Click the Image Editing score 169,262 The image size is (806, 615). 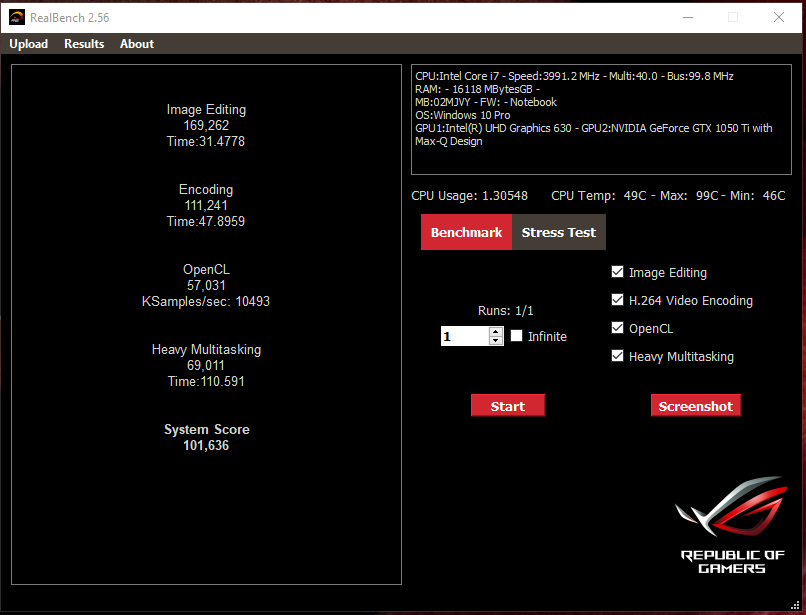[206, 125]
